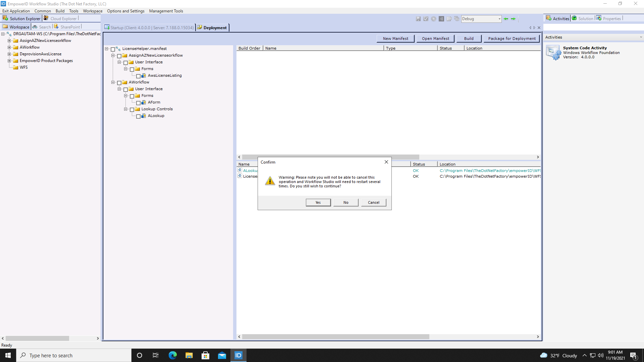Open the Management Tools menu
This screenshot has height=362, width=644.
click(166, 11)
